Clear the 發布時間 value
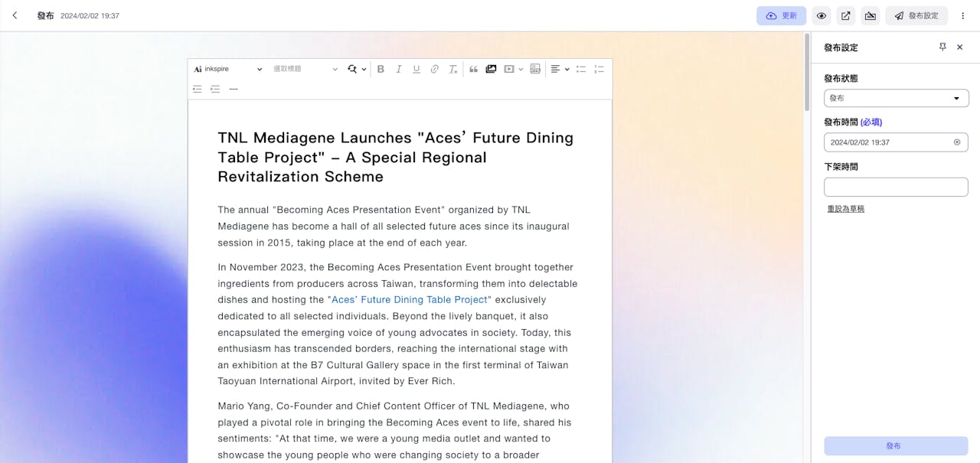 [x=957, y=142]
